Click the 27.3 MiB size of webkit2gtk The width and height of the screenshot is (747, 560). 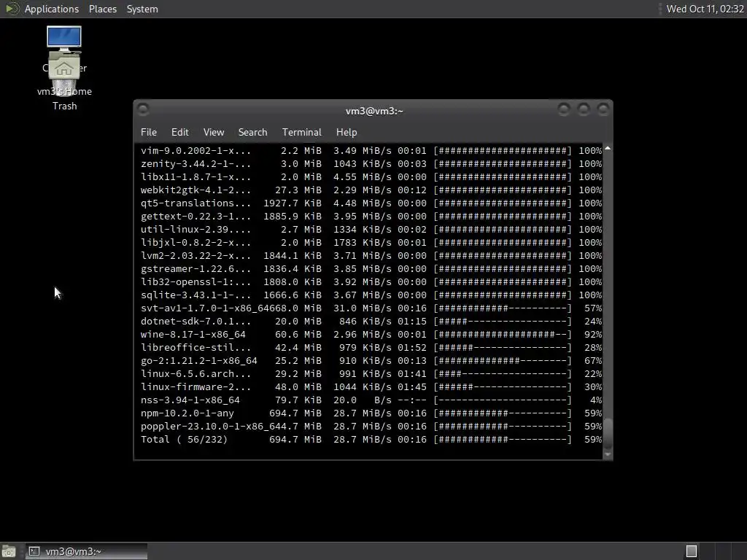pyautogui.click(x=298, y=190)
